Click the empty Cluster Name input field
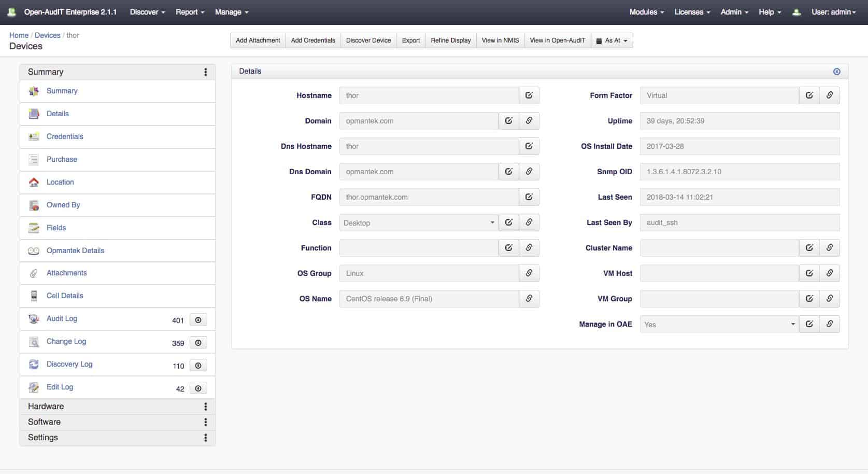The height and width of the screenshot is (474, 868). click(x=719, y=248)
